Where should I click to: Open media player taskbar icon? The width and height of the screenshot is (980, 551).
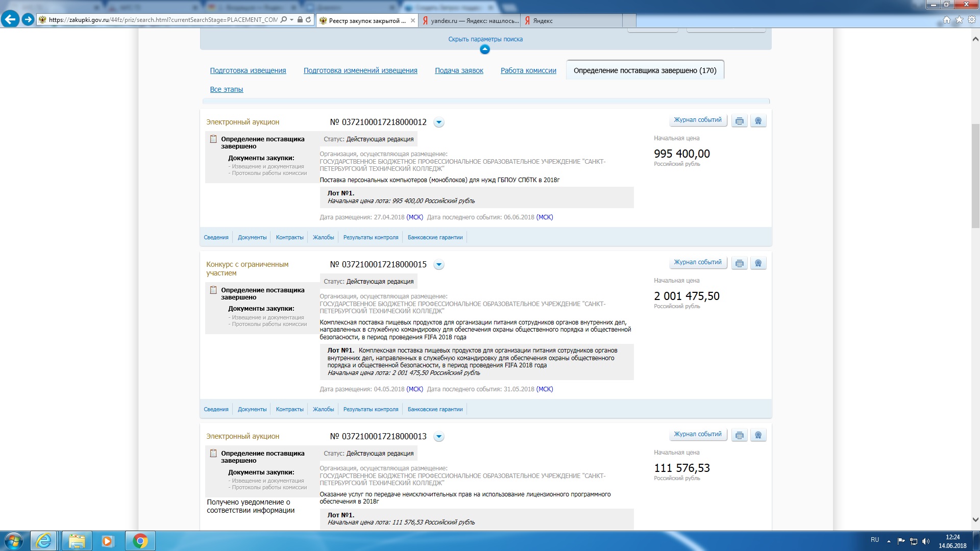pyautogui.click(x=108, y=541)
